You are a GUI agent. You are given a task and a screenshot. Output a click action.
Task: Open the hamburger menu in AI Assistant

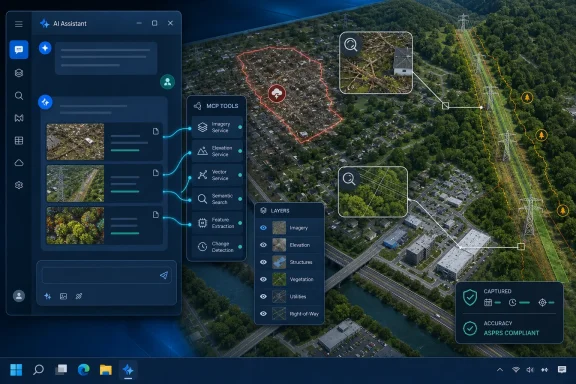tap(19, 24)
